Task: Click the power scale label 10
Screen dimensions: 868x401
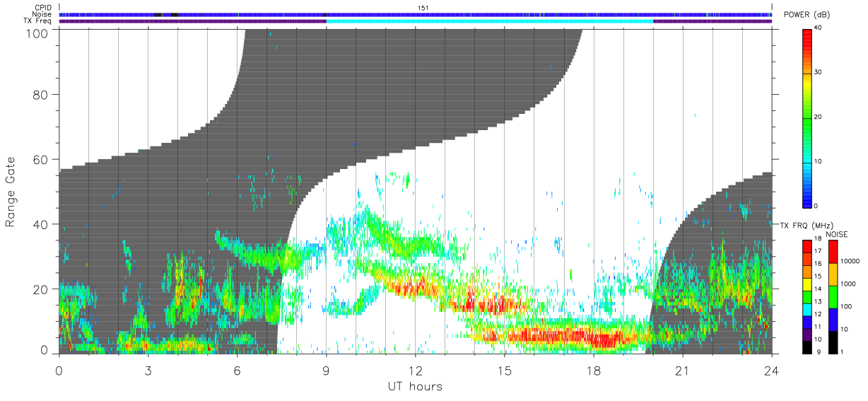Action: (x=819, y=161)
